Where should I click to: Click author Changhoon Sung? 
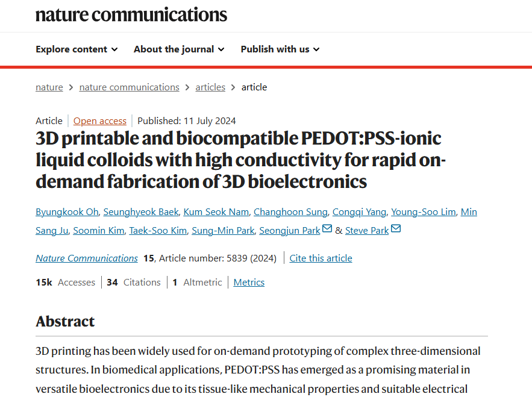(x=291, y=212)
